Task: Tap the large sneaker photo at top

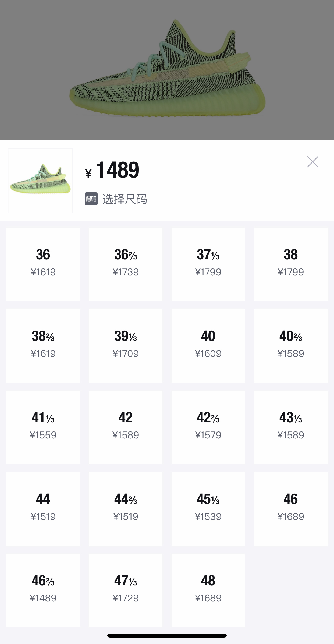Action: tap(167, 70)
